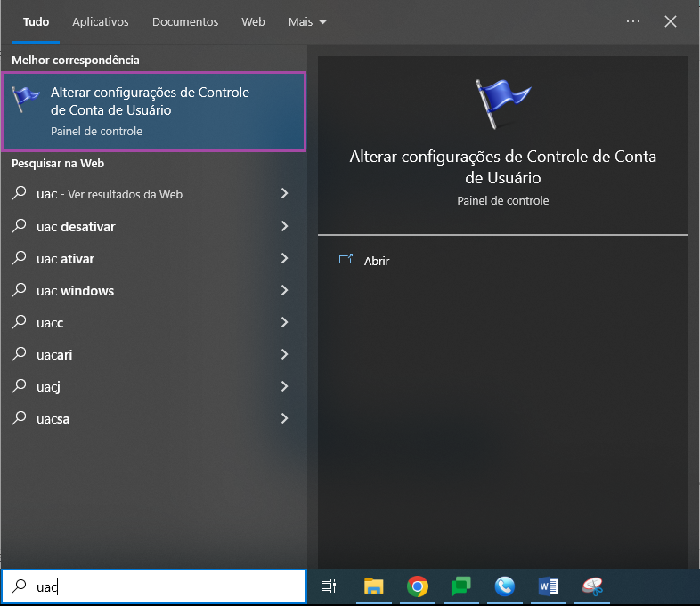The image size is (700, 606).
Task: Click the search icon beside uac windows
Action: click(x=19, y=290)
